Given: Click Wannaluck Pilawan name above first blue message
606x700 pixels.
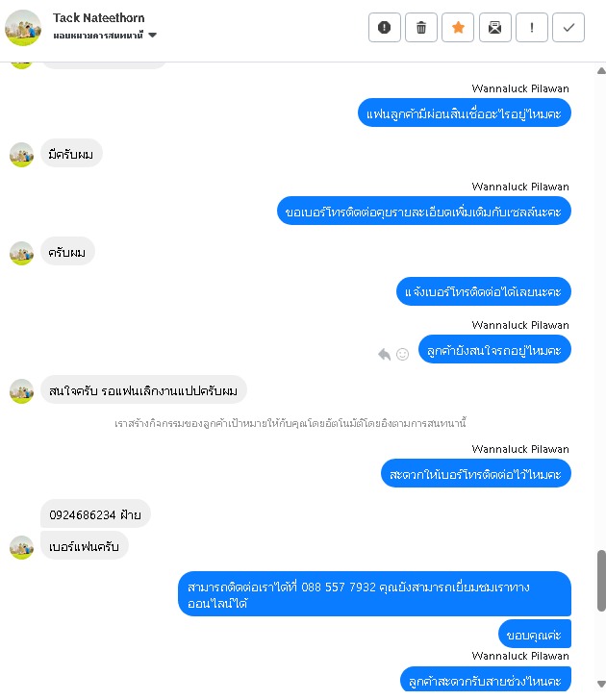Looking at the screenshot, I should point(520,88).
